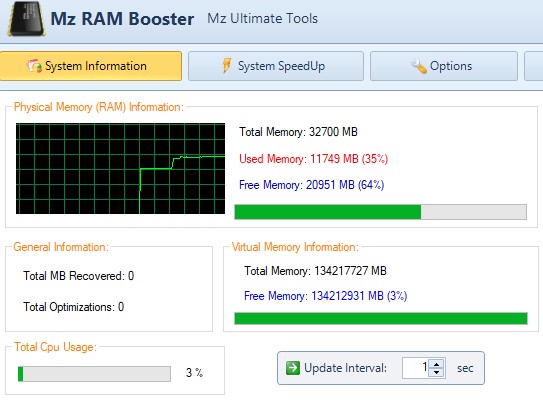Click the Mz RAM Booster chip logo
This screenshot has width=543, height=404.
27,19
